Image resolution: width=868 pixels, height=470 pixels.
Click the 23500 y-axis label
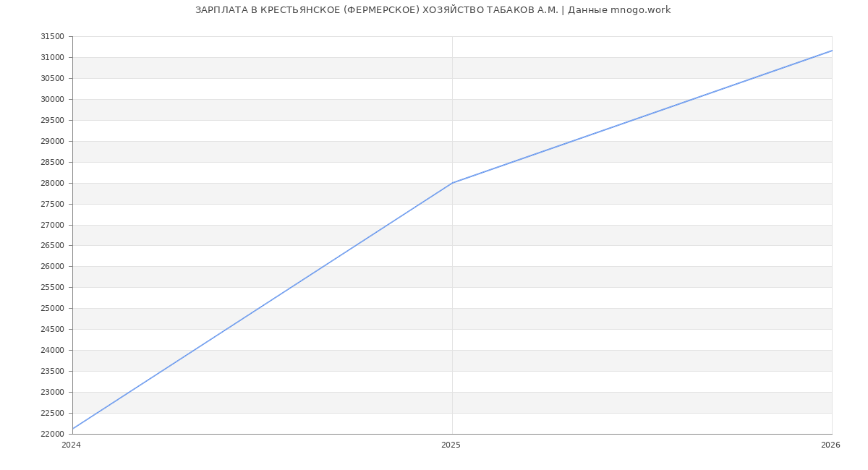click(x=52, y=372)
